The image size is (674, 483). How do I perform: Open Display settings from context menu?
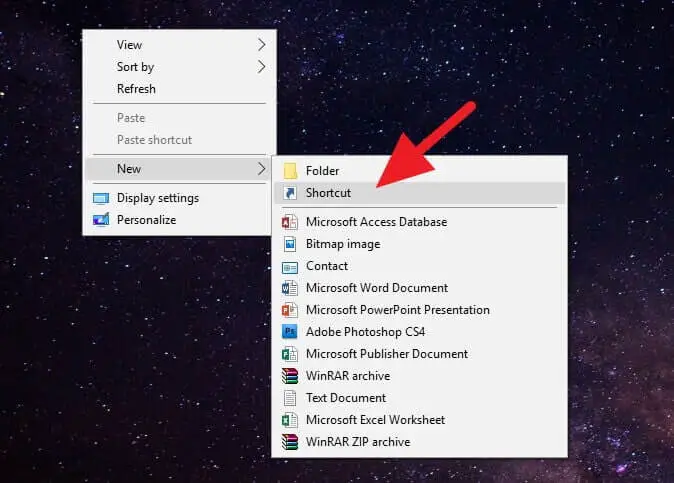(x=179, y=198)
